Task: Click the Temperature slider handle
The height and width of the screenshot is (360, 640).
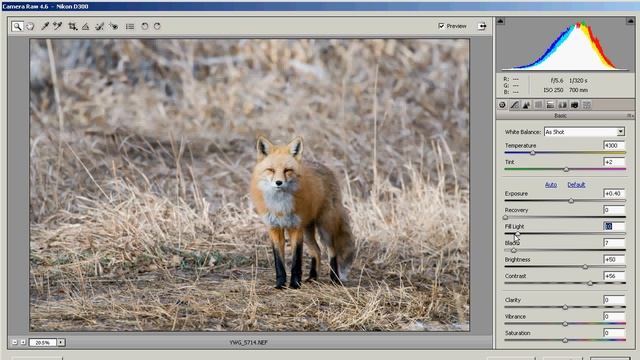Action: coord(533,153)
